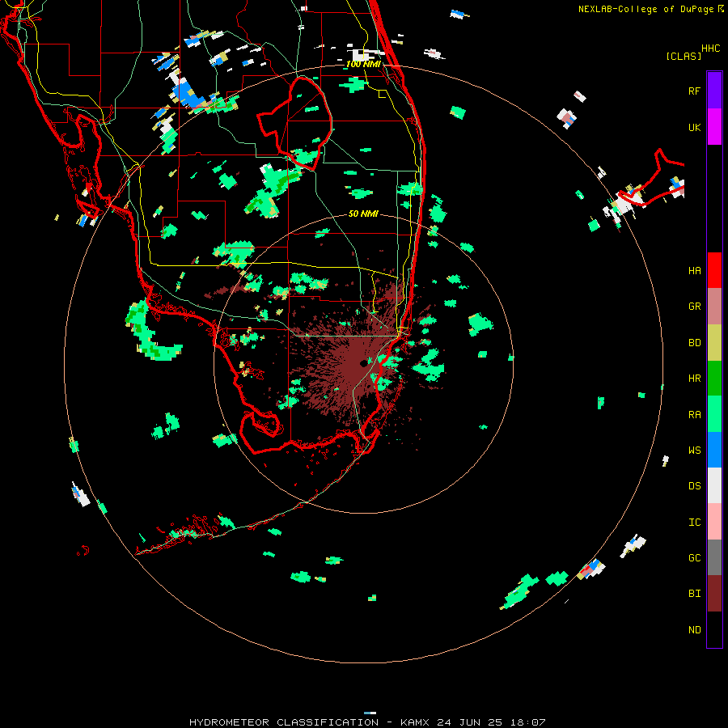Click the red HA color swatch
This screenshot has width=728, height=728.
coord(714,270)
